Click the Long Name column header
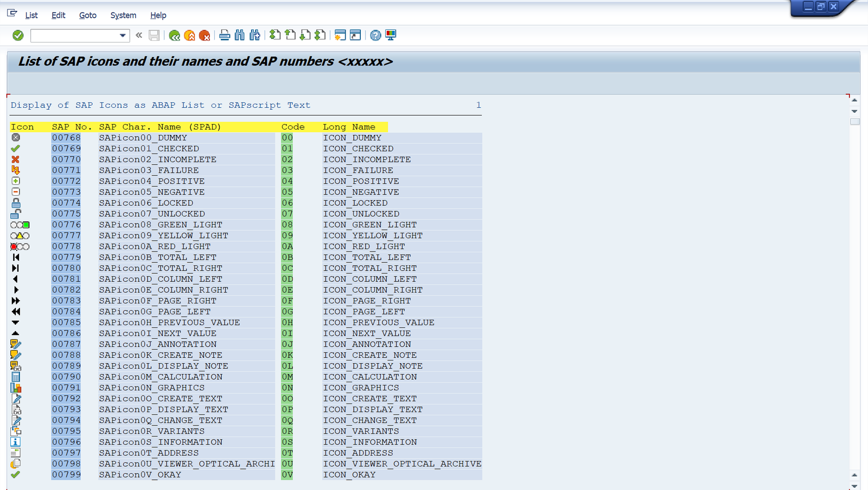This screenshot has height=490, width=868. 349,127
